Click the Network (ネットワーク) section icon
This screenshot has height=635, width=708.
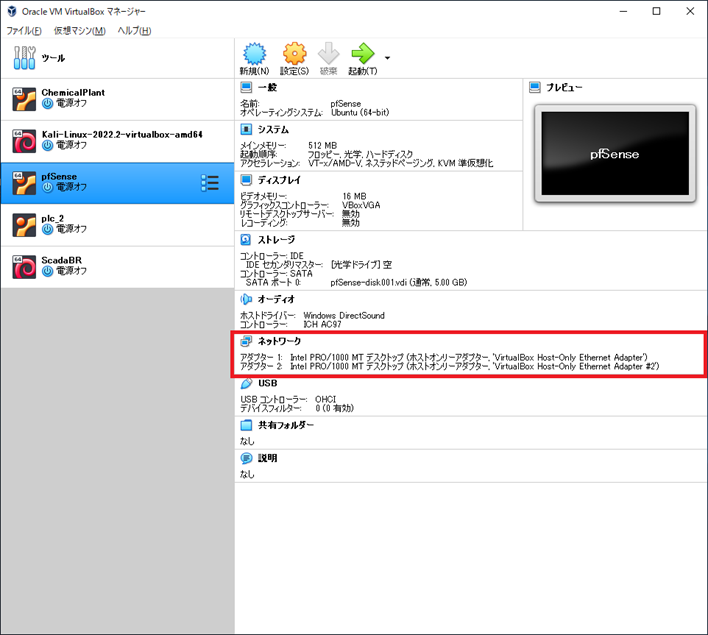click(x=246, y=341)
